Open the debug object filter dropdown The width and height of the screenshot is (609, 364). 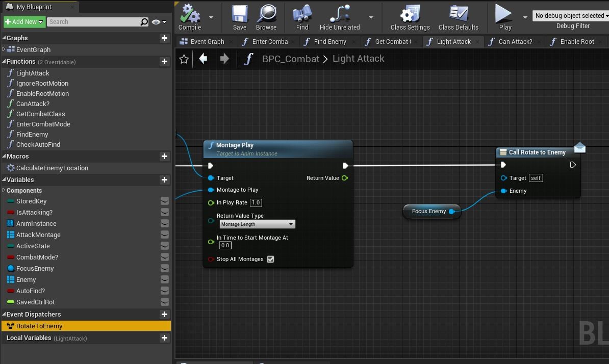[x=571, y=15]
